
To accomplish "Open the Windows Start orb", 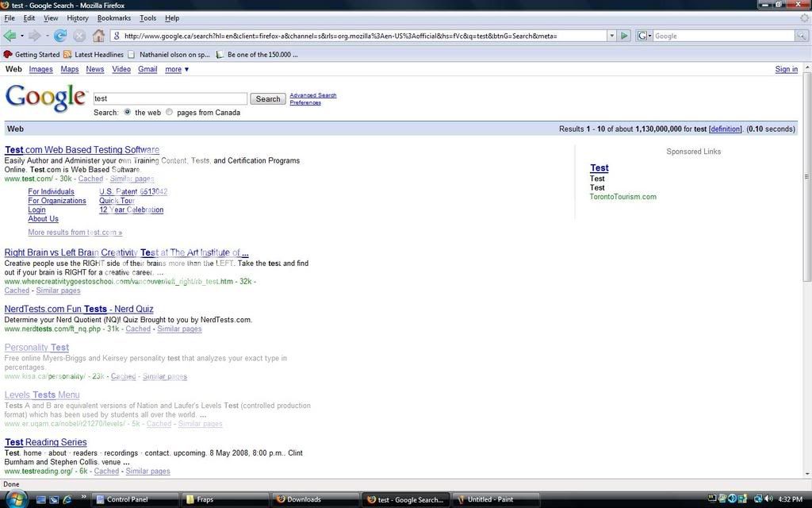I will [15, 499].
